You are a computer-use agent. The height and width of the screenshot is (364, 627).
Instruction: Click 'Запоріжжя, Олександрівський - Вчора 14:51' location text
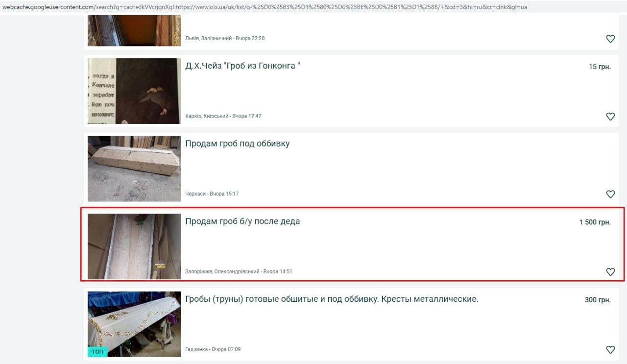coord(239,271)
